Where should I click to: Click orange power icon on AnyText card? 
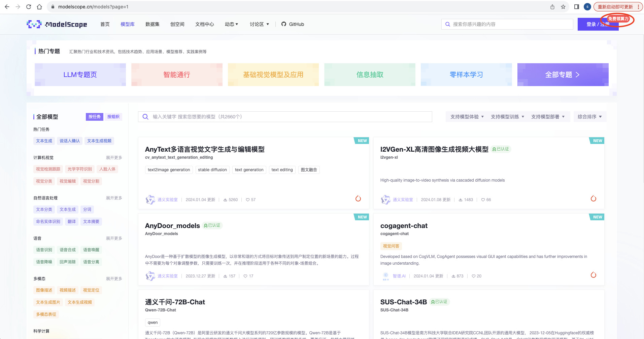[358, 198]
